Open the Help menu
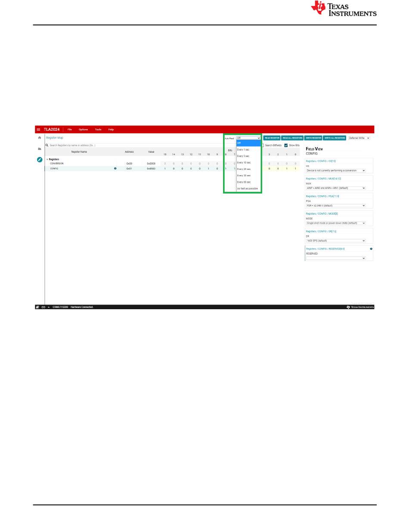 pos(111,129)
